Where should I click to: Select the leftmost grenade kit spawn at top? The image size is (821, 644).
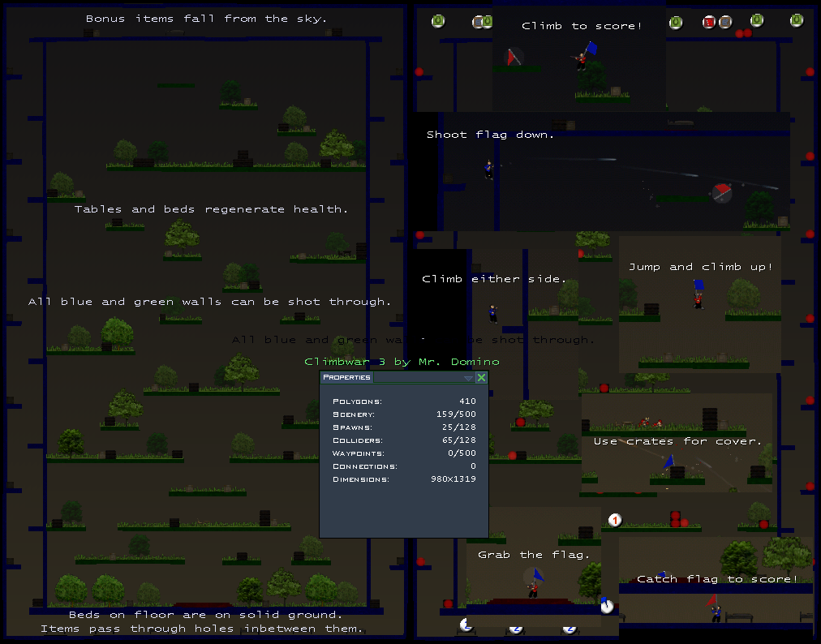tap(438, 21)
